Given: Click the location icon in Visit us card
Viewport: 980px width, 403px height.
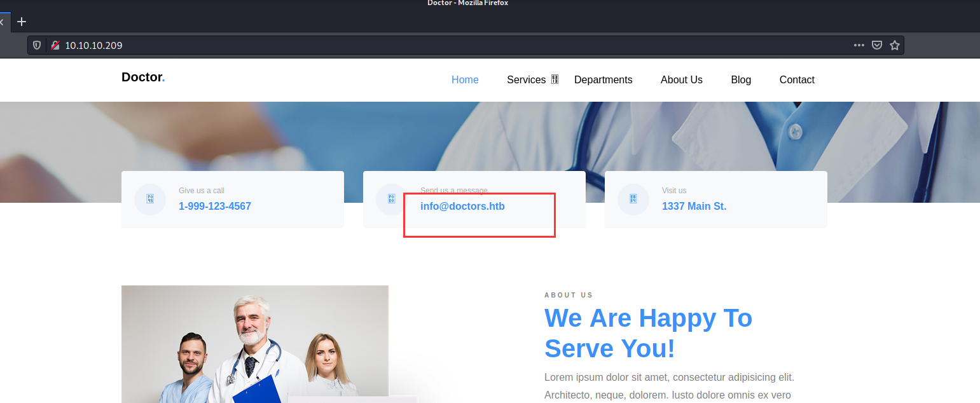Looking at the screenshot, I should tap(633, 199).
